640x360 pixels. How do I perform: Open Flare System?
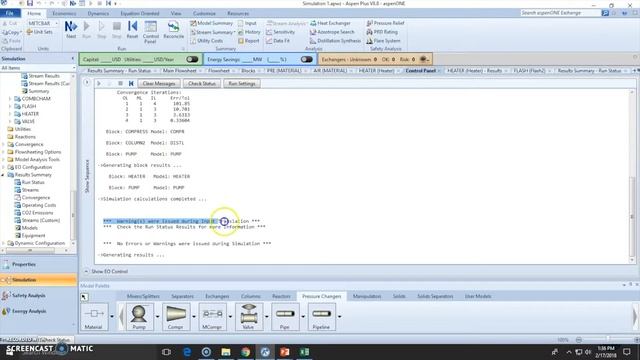[383, 41]
